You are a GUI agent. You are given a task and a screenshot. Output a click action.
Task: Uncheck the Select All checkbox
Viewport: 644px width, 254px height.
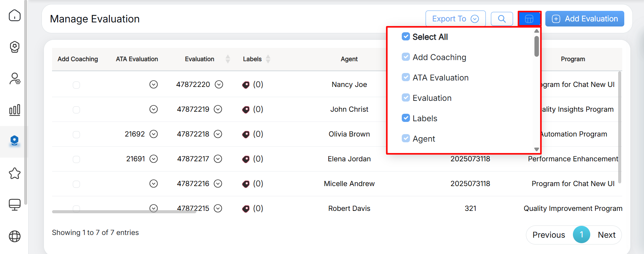406,37
